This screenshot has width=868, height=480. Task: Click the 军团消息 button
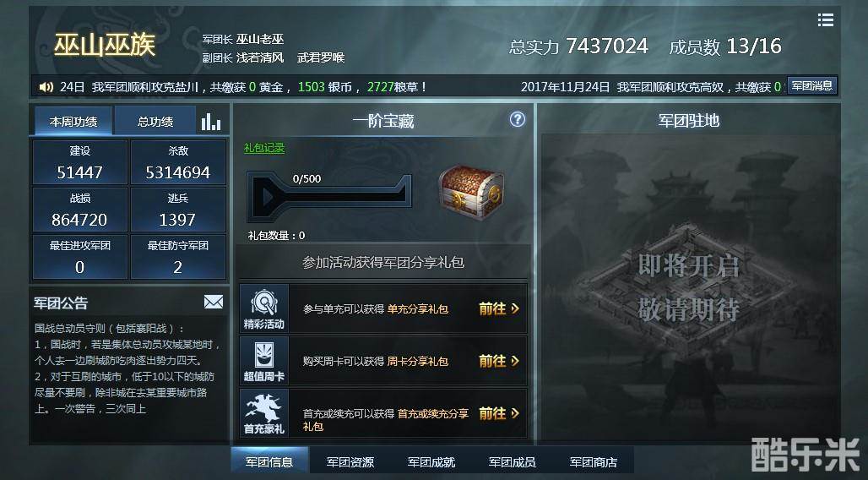click(x=811, y=86)
